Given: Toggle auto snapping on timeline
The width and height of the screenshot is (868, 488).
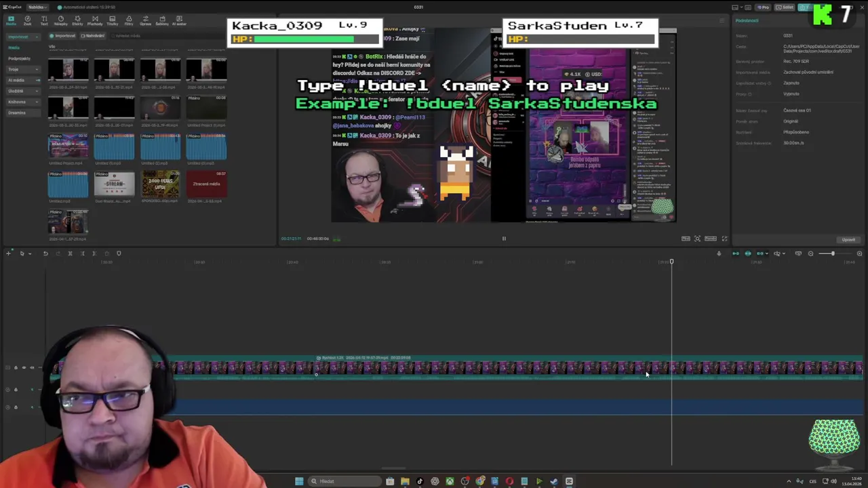Looking at the screenshot, I should coord(748,253).
